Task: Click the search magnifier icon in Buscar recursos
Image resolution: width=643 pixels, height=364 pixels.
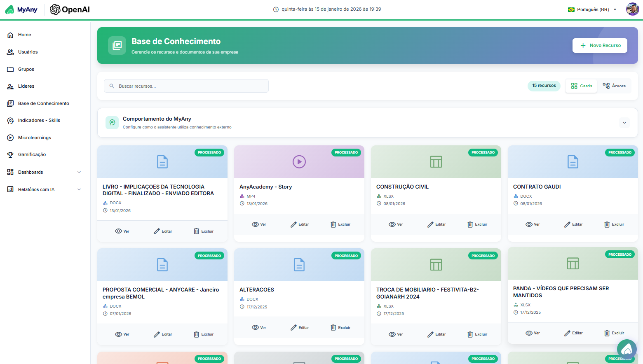Action: click(x=112, y=86)
